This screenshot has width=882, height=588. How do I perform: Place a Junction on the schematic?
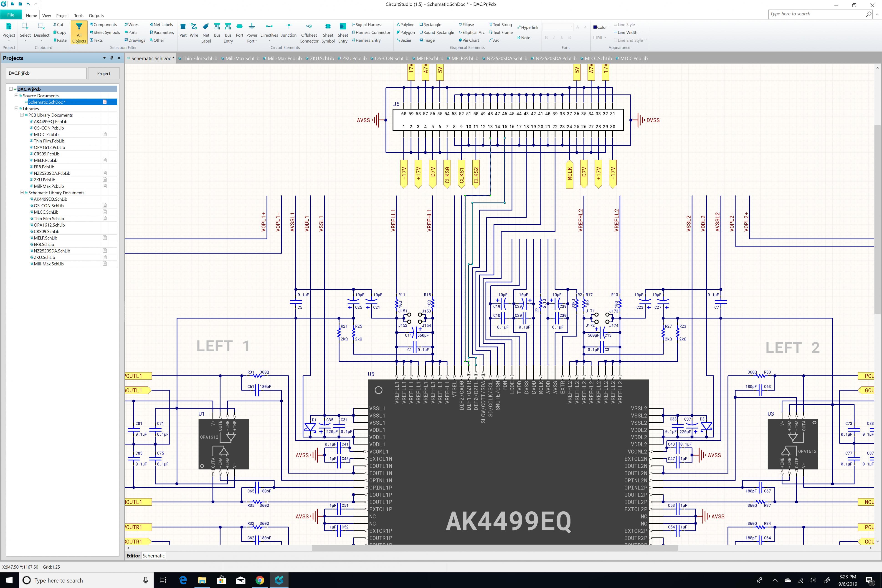point(289,30)
